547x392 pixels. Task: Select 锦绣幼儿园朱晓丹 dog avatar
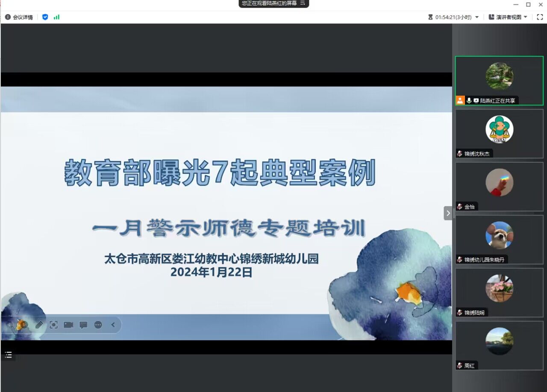click(499, 235)
